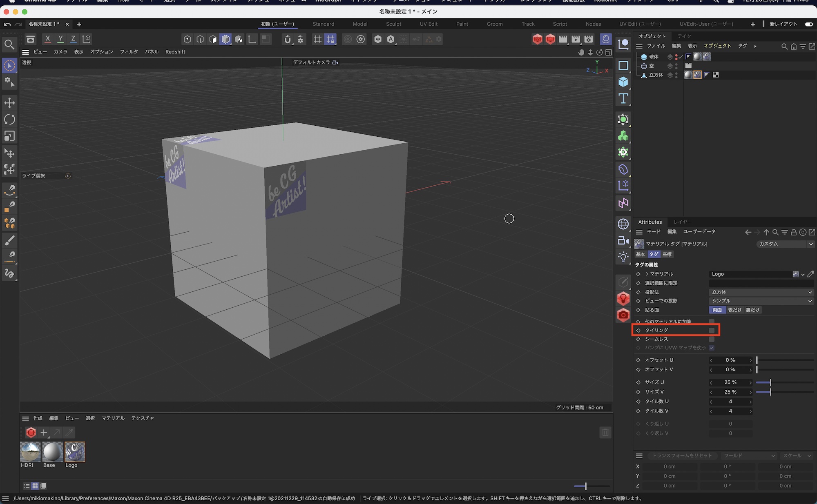
Task: Click the Light object icon
Action: (x=623, y=257)
